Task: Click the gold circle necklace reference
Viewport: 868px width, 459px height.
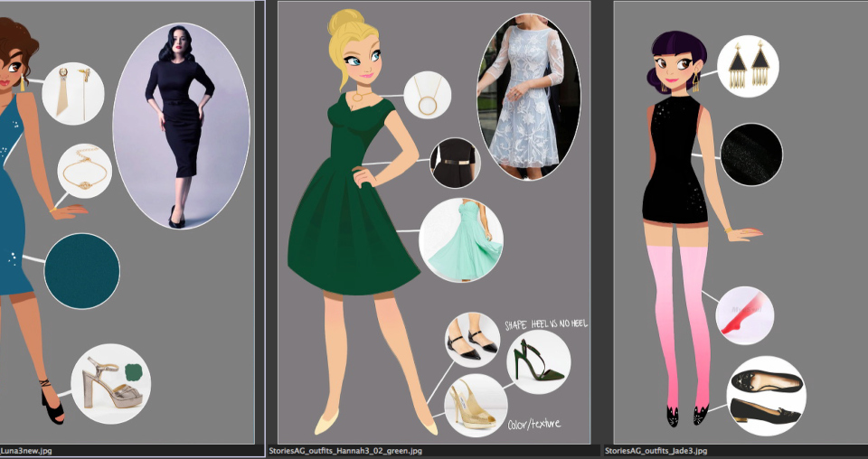Action: tap(427, 95)
